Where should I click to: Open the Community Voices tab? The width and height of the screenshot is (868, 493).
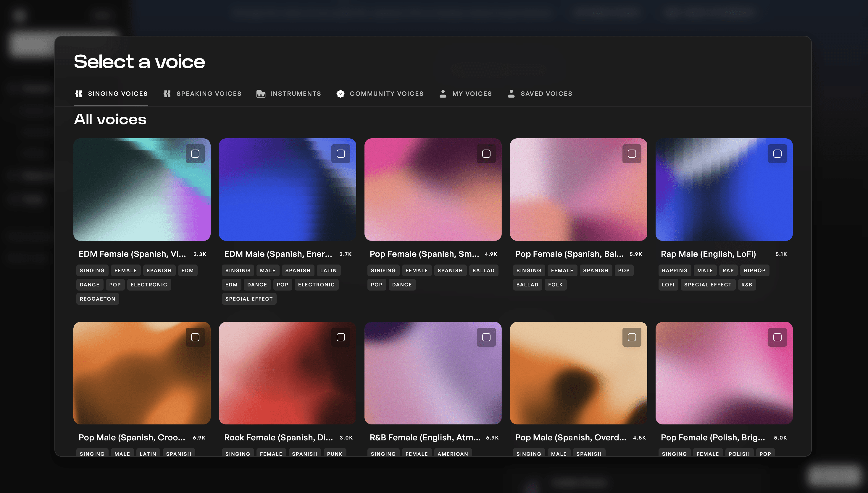(380, 94)
